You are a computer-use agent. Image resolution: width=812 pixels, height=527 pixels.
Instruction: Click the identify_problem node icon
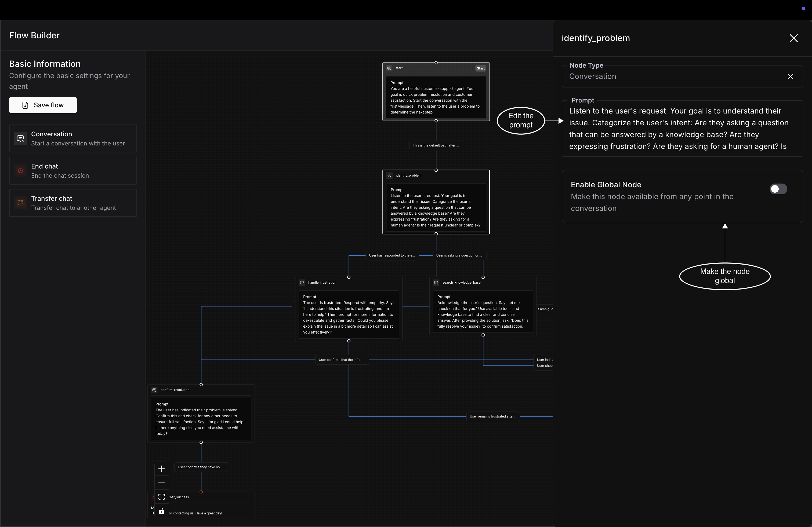tap(389, 175)
